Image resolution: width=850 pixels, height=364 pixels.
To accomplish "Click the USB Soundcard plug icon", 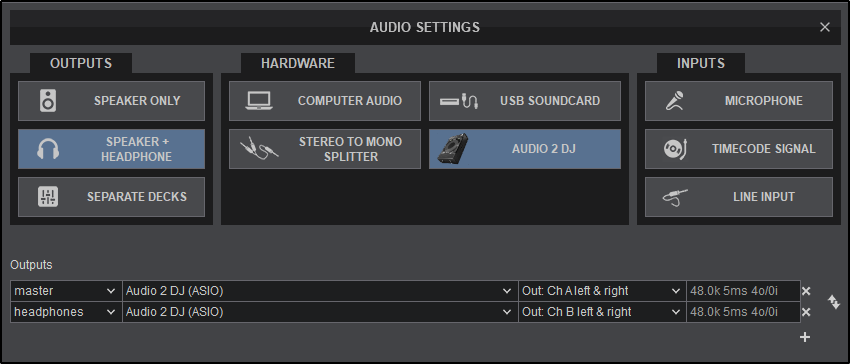I will tap(459, 101).
